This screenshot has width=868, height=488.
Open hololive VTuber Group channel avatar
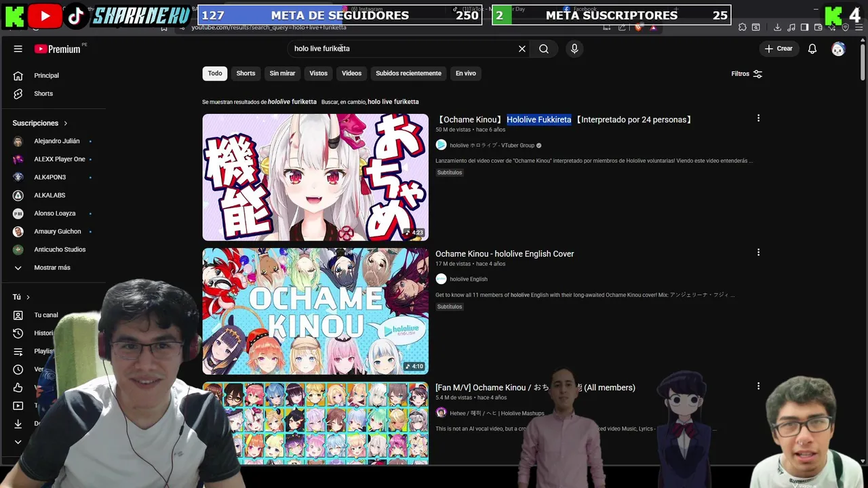(441, 145)
